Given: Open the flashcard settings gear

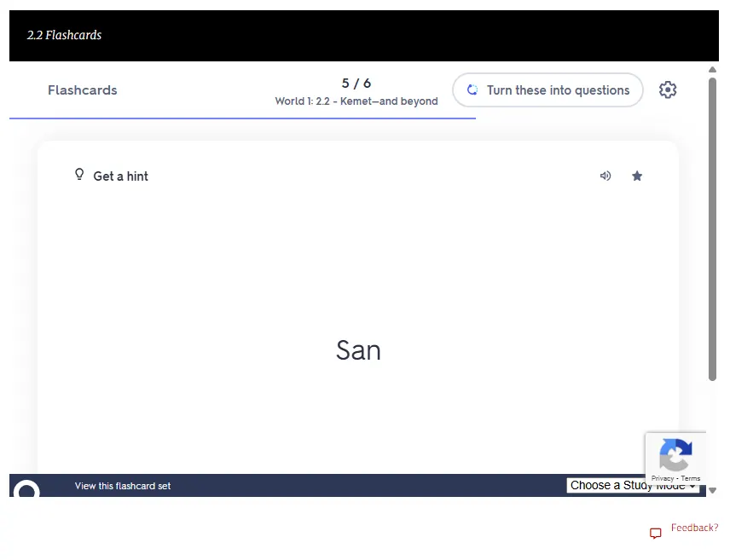Looking at the screenshot, I should tap(668, 90).
